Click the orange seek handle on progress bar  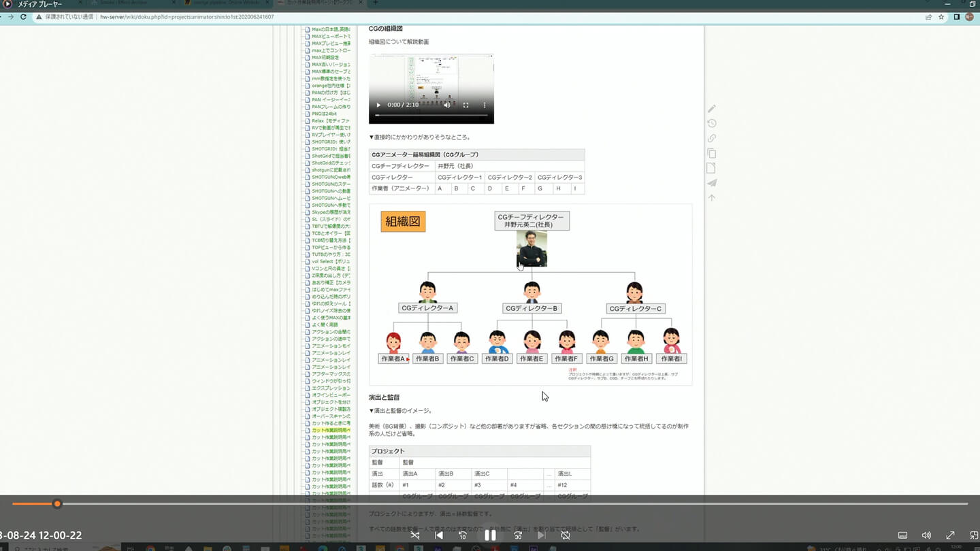(57, 504)
